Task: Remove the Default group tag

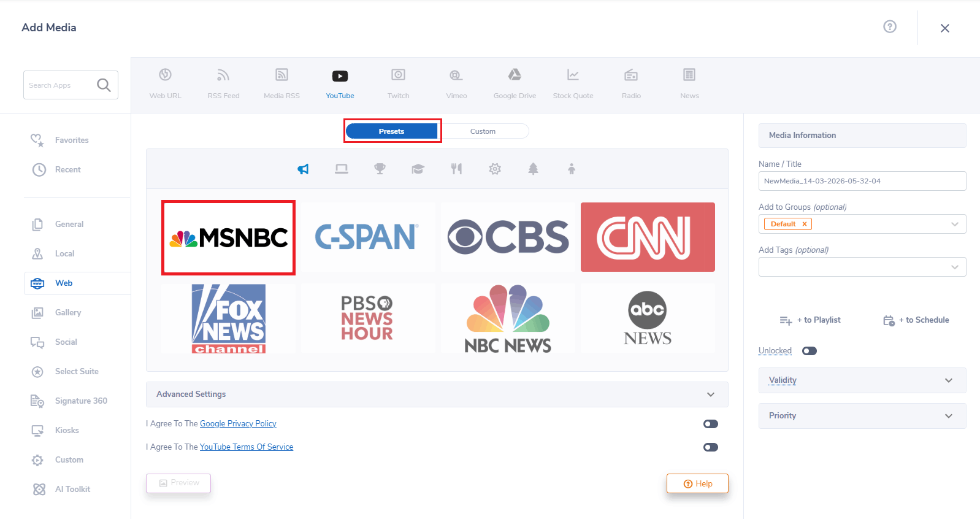Action: coord(805,224)
